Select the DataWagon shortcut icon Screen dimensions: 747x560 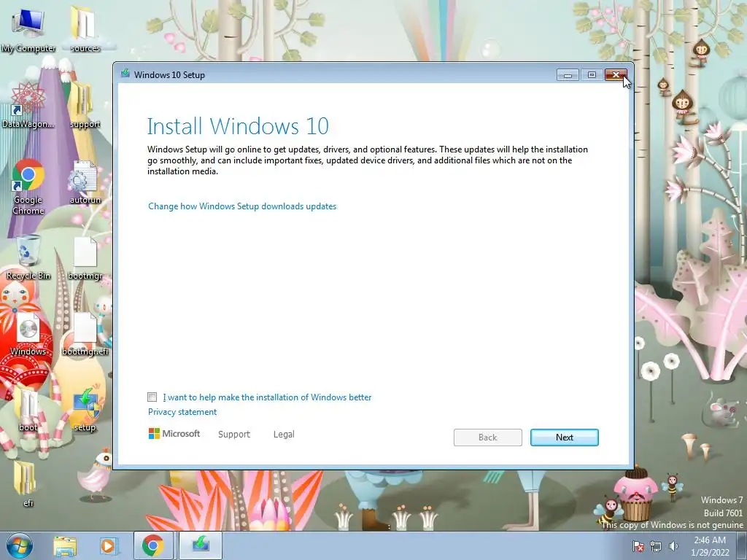pos(28,105)
